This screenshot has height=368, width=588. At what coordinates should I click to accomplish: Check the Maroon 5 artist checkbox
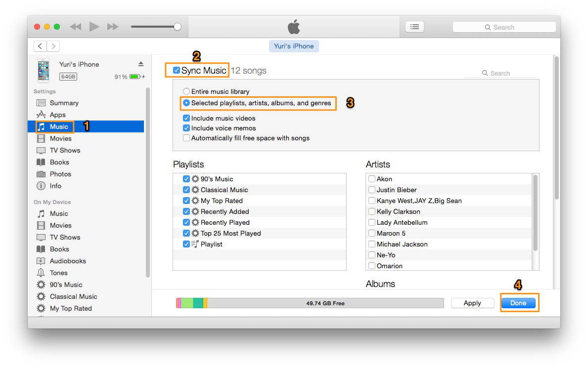pos(371,233)
